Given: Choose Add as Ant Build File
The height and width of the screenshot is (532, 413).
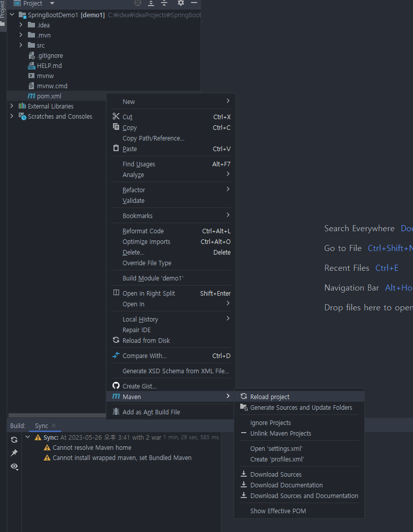Looking at the screenshot, I should pos(171,412).
